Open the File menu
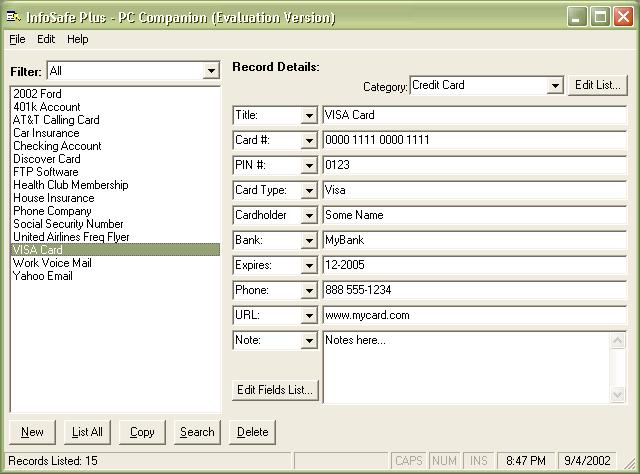 point(17,39)
